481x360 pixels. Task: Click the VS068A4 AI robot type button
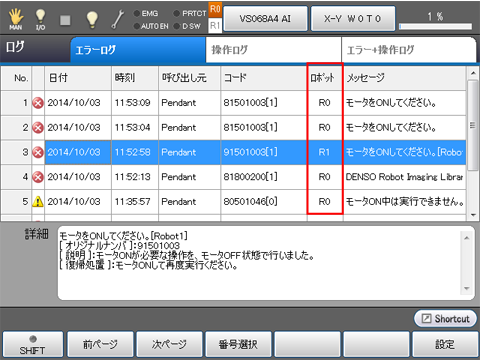265,19
